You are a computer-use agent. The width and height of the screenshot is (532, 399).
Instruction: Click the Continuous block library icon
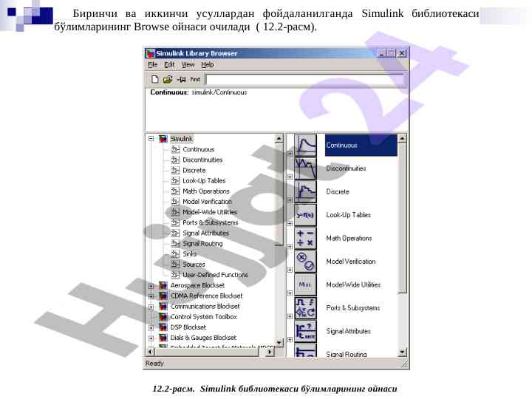coord(305,145)
